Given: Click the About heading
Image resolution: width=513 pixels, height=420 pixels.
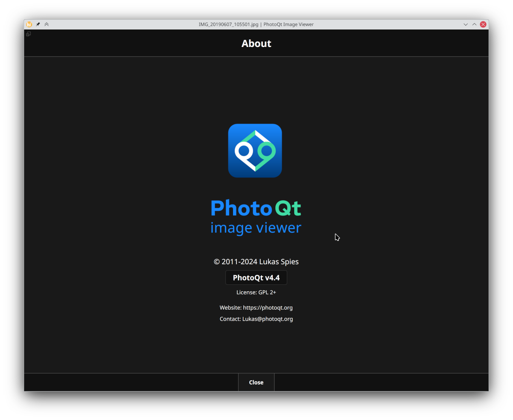Looking at the screenshot, I should tap(256, 44).
